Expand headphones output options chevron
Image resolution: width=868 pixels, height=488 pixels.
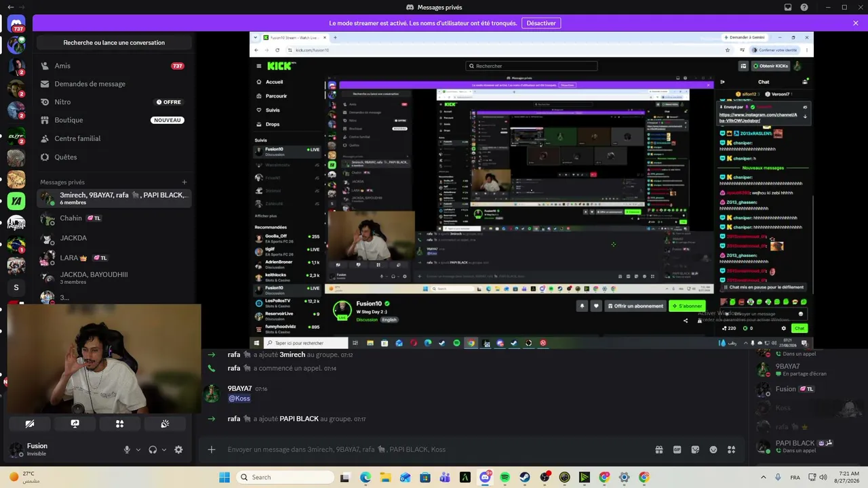pyautogui.click(x=163, y=449)
